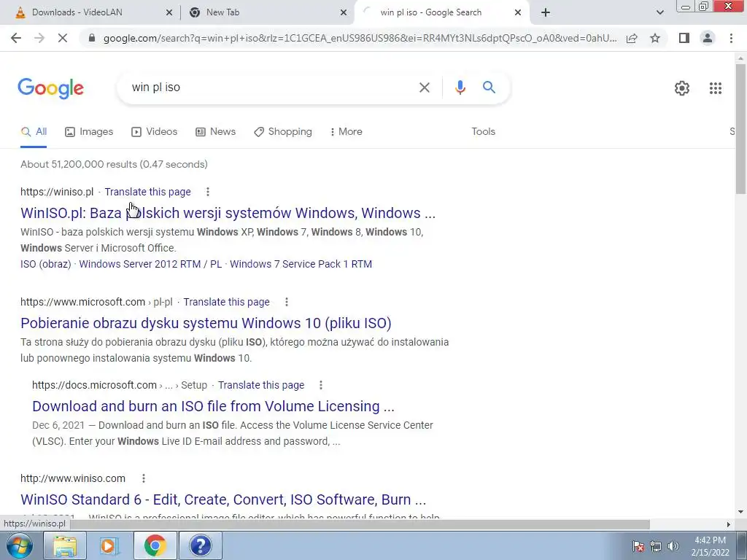The image size is (747, 560).
Task: View site info via the lock icon
Action: click(92, 38)
